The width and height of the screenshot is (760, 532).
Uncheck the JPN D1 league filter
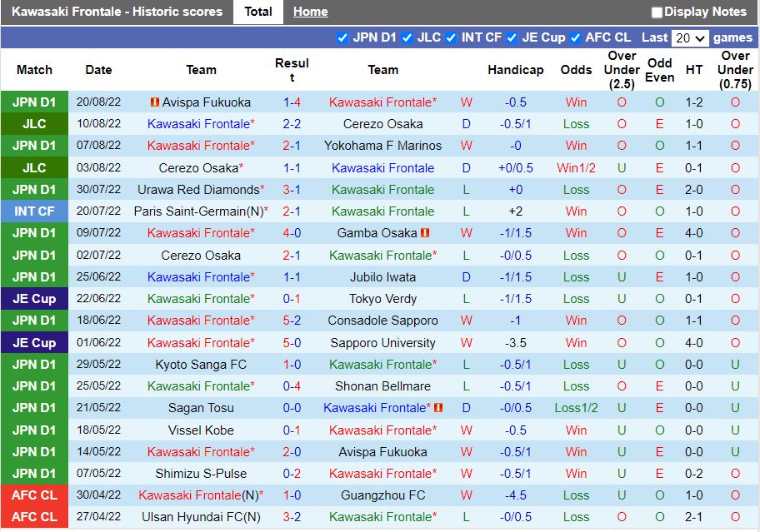point(342,37)
